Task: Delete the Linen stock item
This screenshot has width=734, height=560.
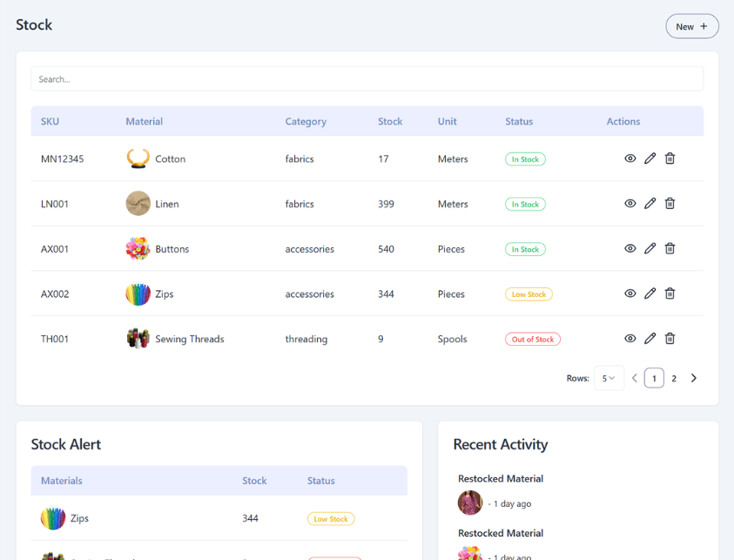Action: (670, 203)
